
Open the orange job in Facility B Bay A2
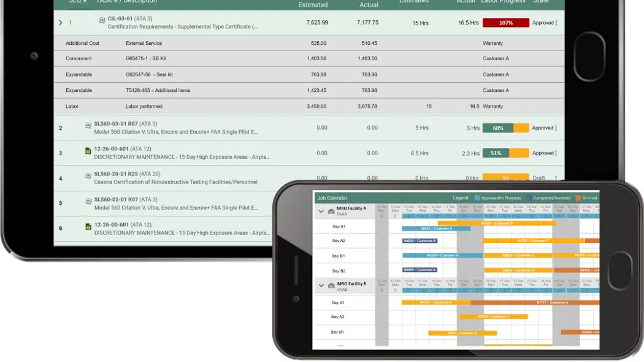pyautogui.click(x=494, y=317)
